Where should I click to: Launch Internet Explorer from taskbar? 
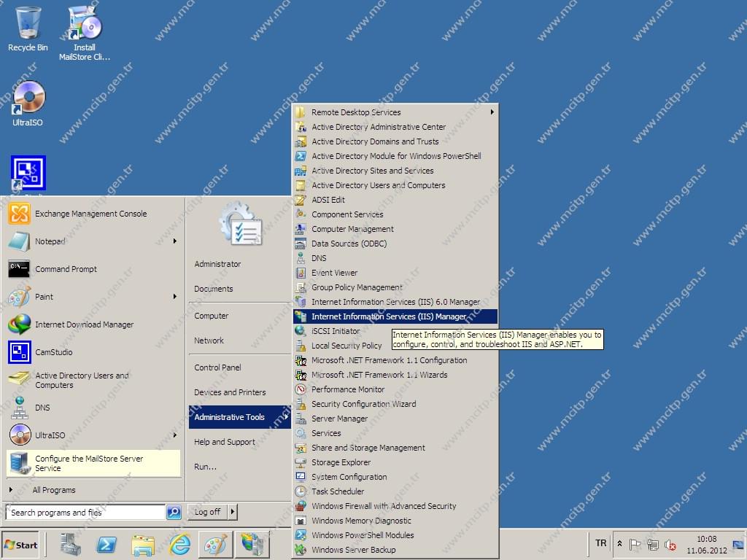pyautogui.click(x=179, y=544)
